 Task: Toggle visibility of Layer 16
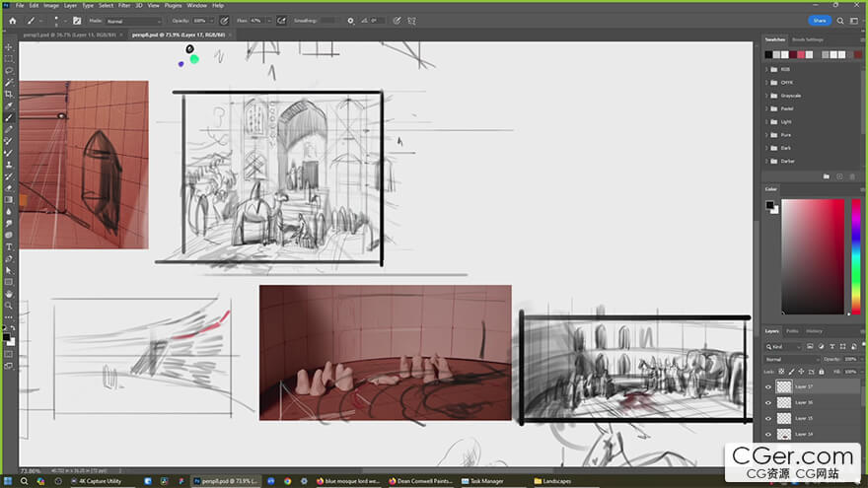[x=769, y=402]
